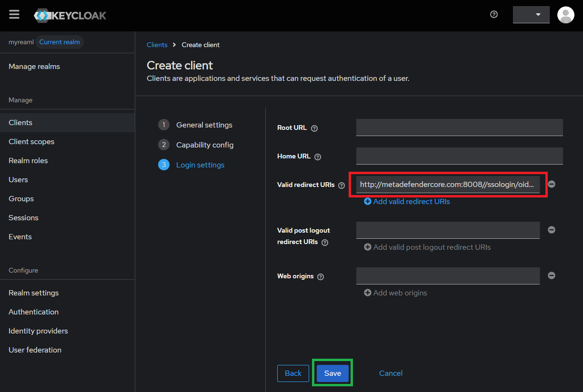Click the Web origins help icon

[321, 276]
